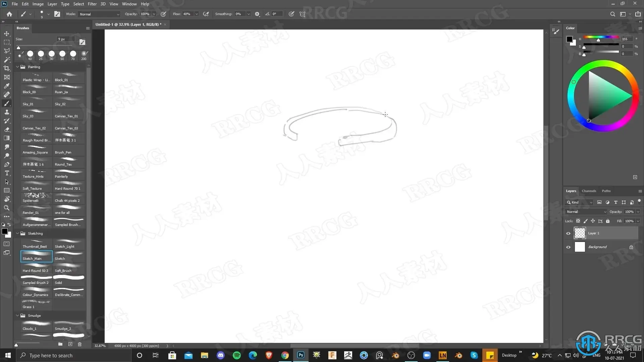Select the Hand tool

[x=7, y=199]
